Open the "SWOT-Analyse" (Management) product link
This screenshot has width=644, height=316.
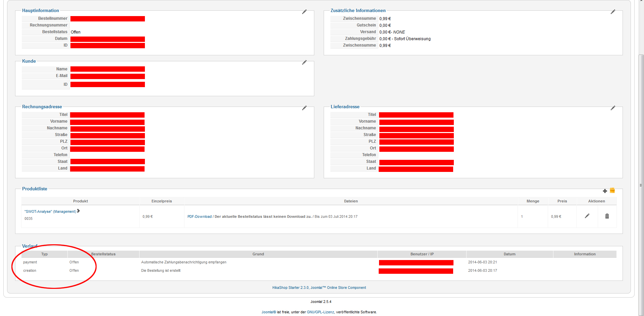[50, 211]
